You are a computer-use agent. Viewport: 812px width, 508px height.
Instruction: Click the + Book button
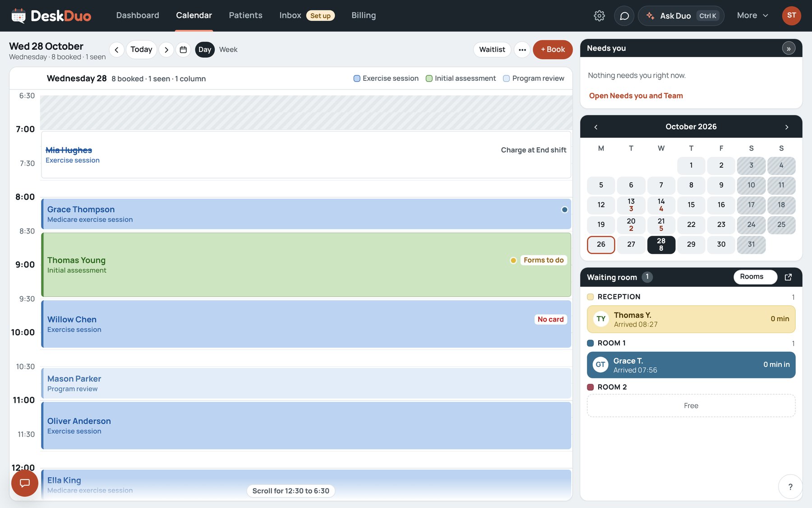point(553,50)
